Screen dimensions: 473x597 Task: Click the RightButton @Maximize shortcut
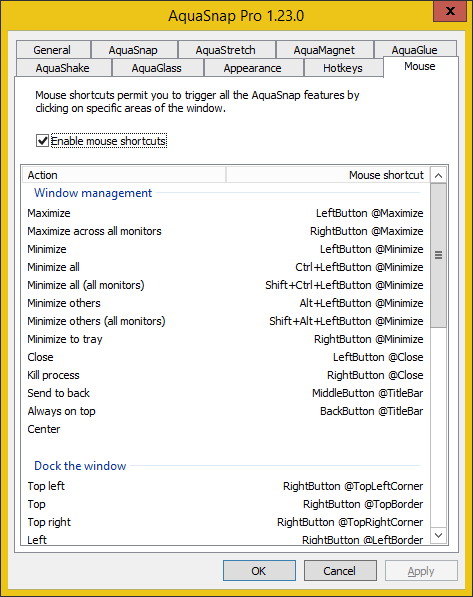click(x=366, y=231)
